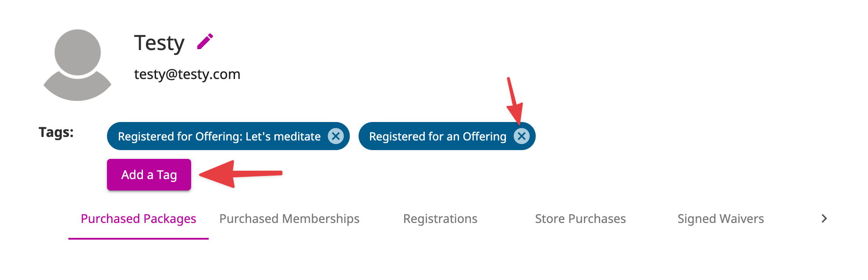
Task: Click the gray user avatar image
Action: coord(78,65)
